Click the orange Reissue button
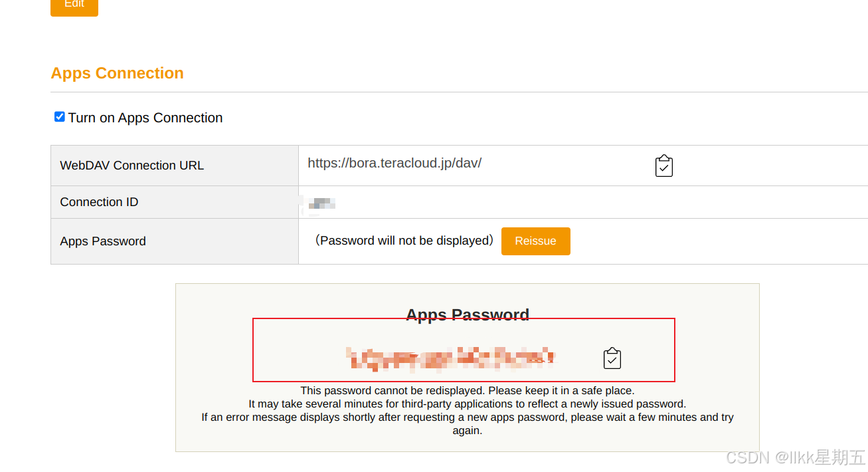This screenshot has width=868, height=472. coord(535,241)
